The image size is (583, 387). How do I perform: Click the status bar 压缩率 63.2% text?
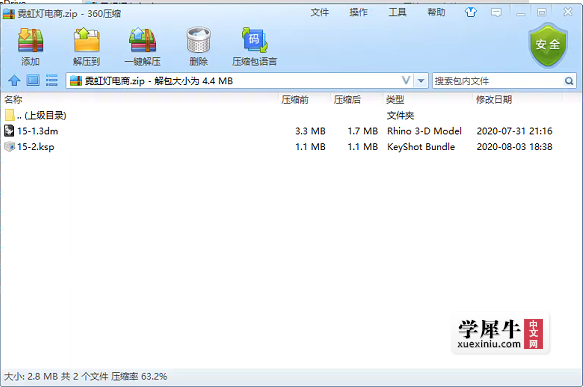139,377
